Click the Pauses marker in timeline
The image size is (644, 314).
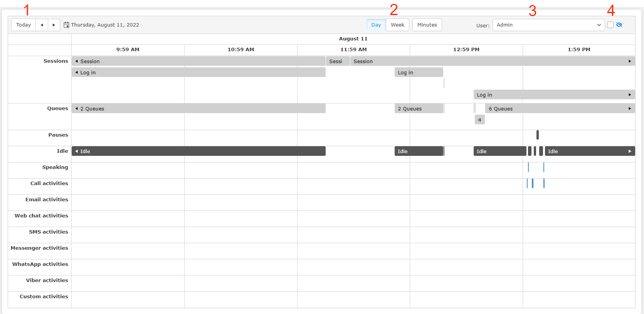tap(538, 135)
